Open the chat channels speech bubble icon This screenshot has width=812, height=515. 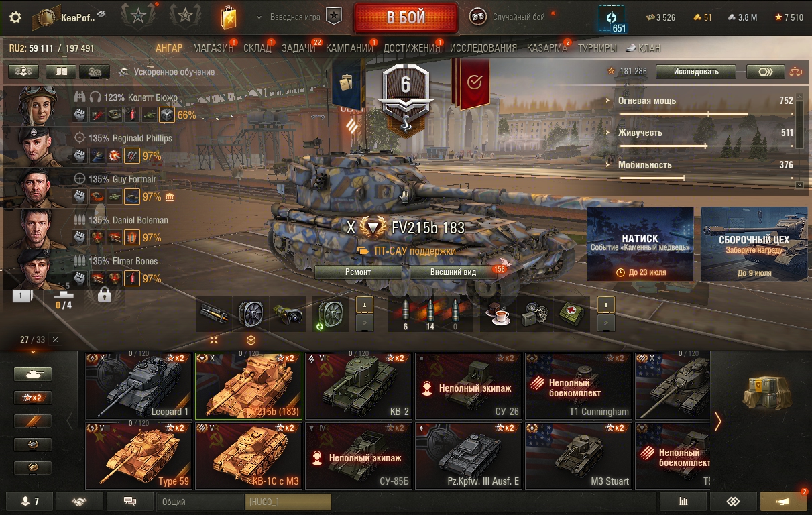[x=130, y=502]
